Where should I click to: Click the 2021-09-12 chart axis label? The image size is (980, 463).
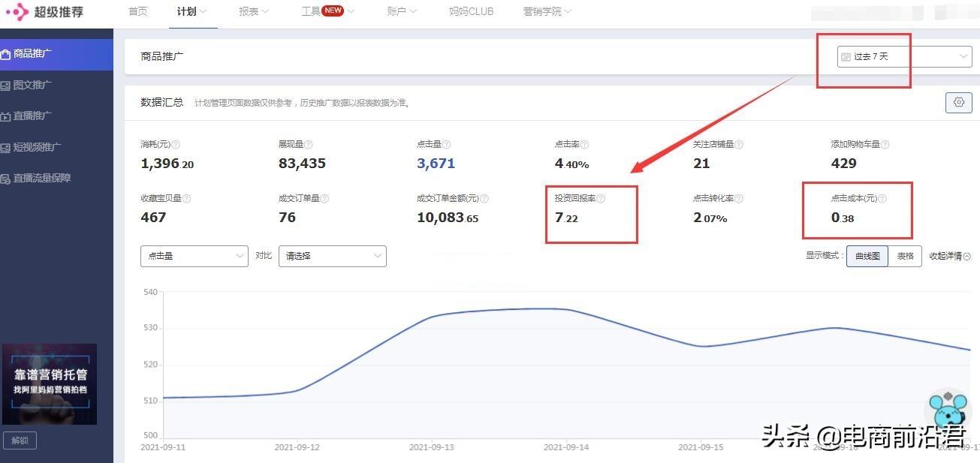[298, 446]
